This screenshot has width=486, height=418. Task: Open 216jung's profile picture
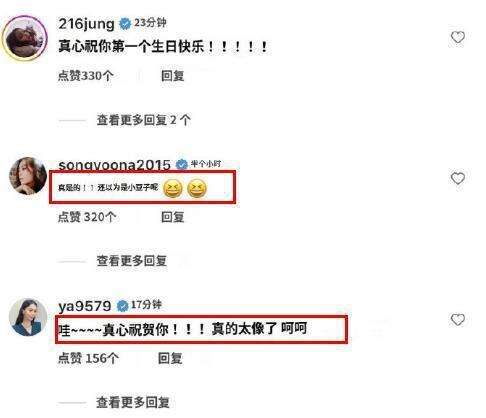tap(25, 39)
